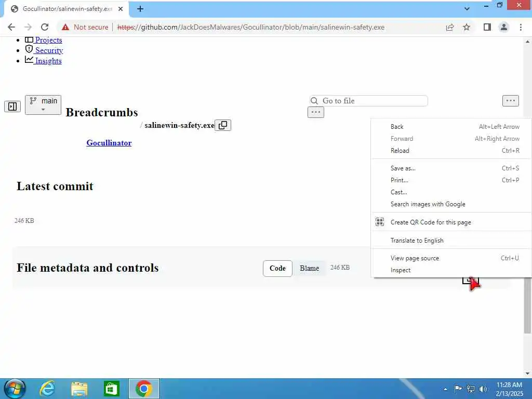Image resolution: width=532 pixels, height=399 pixels.
Task: Follow the Gocullinator breadcrumb link
Action: pos(109,143)
